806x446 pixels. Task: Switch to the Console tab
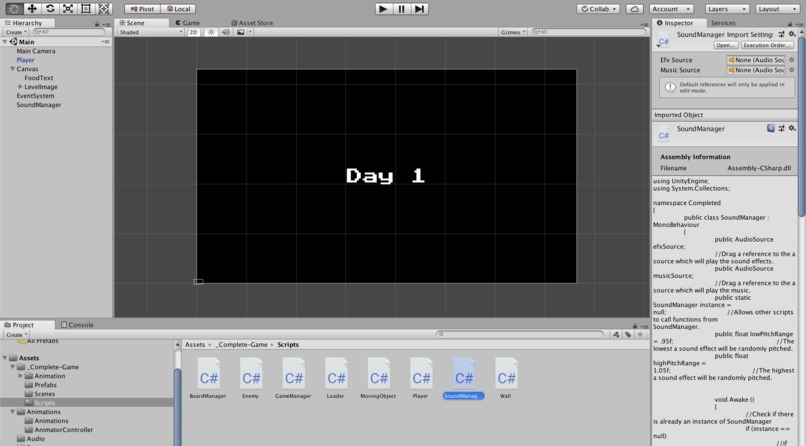coord(77,325)
